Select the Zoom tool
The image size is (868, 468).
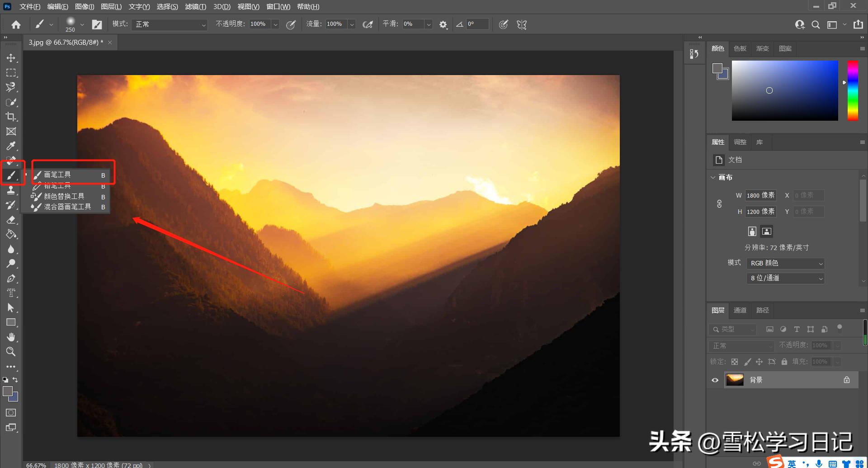coord(11,352)
